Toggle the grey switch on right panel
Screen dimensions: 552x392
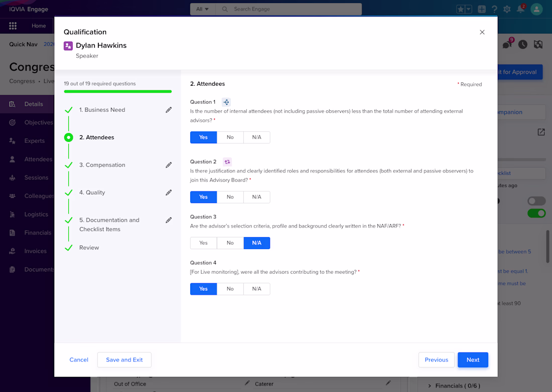(536, 201)
